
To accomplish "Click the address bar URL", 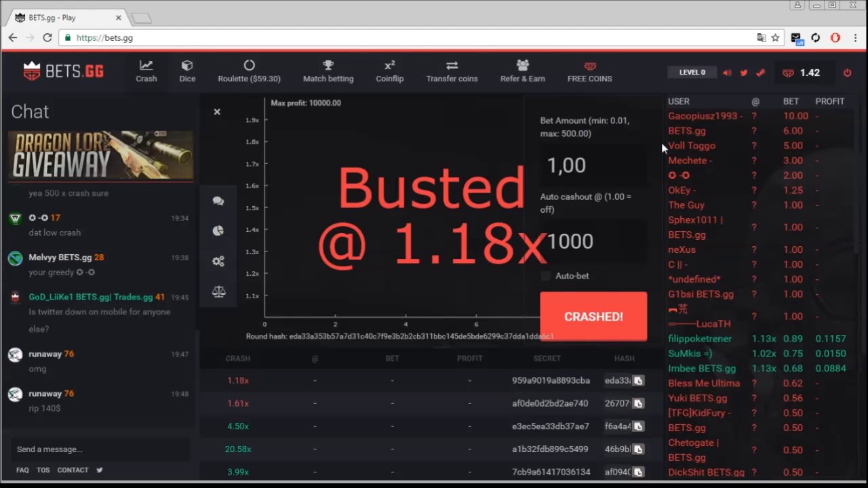I will (x=104, y=38).
